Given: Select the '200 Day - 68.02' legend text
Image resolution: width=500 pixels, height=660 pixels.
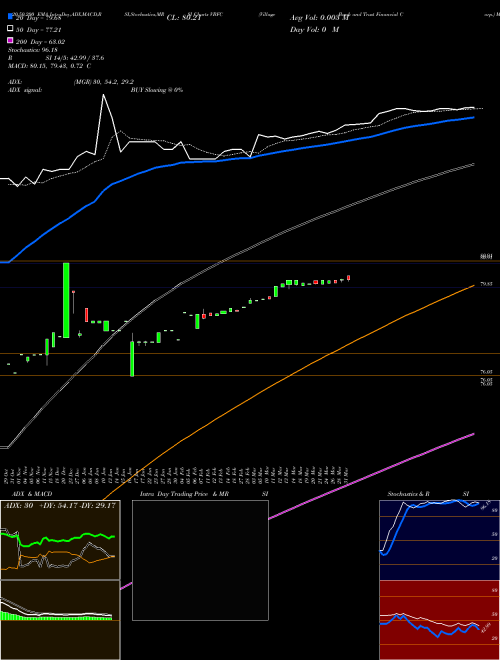Looking at the screenshot, I should pyautogui.click(x=40, y=42).
